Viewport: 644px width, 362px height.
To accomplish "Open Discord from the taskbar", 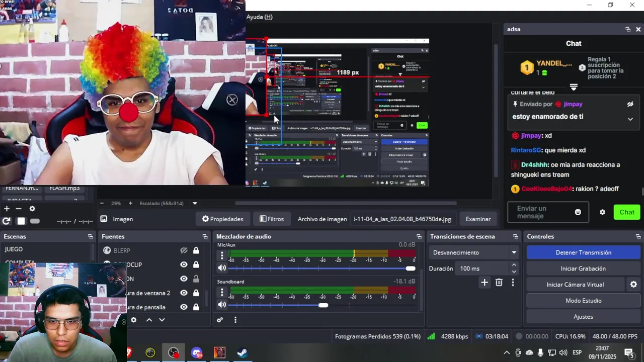I will (197, 352).
